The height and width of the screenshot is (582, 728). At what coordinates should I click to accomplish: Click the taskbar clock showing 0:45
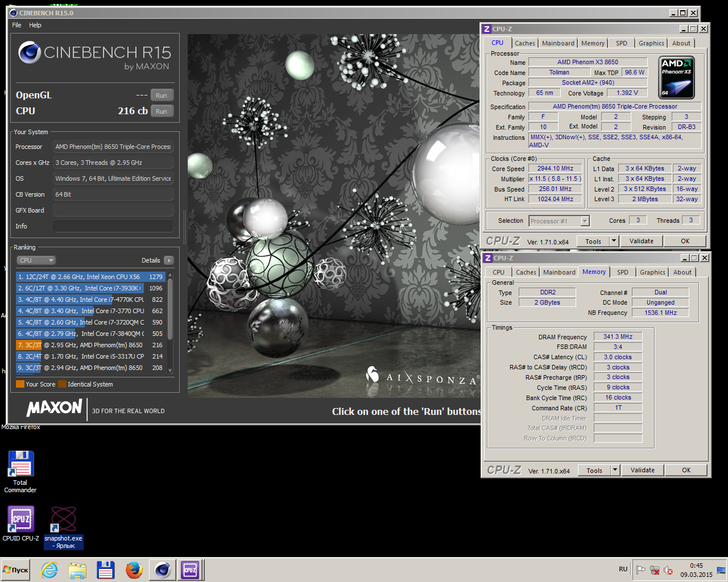tap(697, 570)
